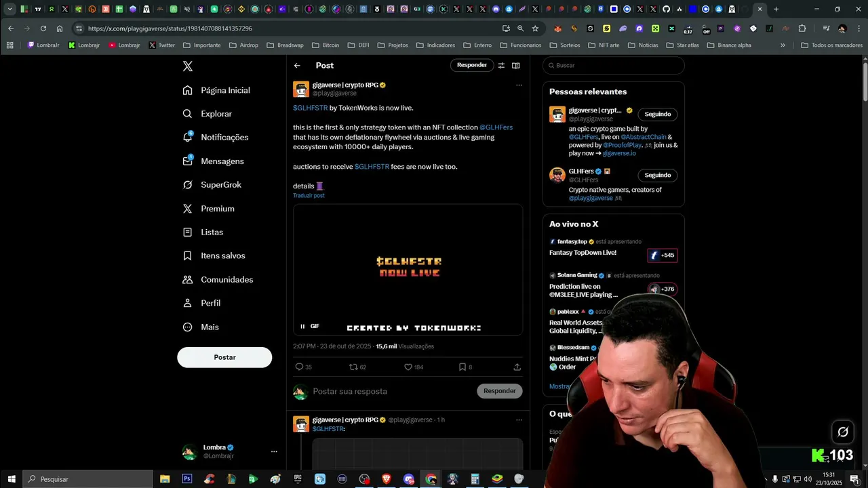Image resolution: width=868 pixels, height=488 pixels.
Task: Open SuperGrok in the sidebar
Action: 212,185
